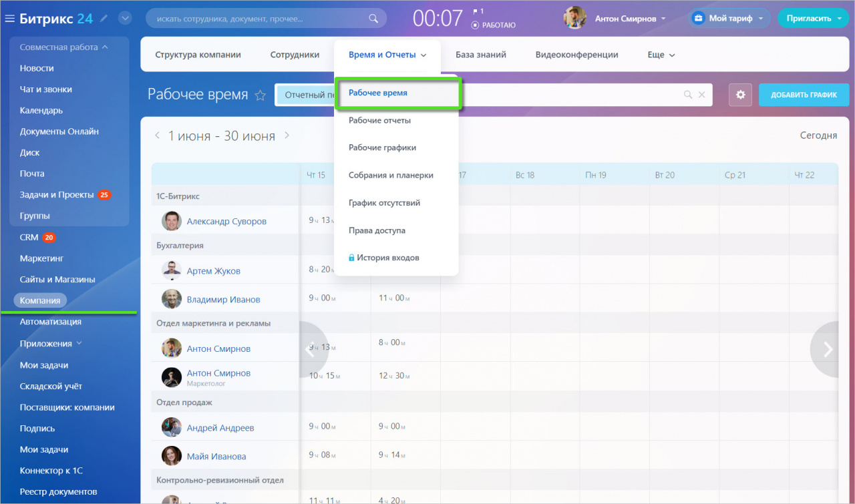Open the CRM section

29,237
